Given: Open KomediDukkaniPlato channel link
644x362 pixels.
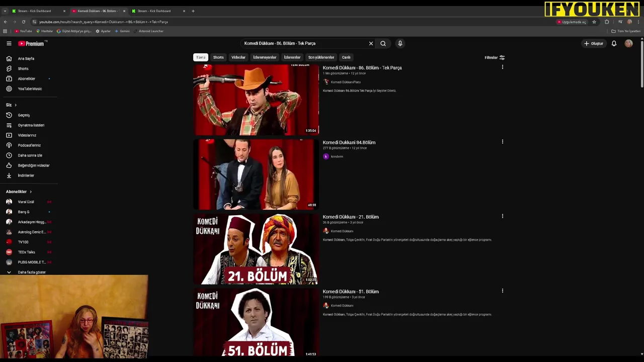Looking at the screenshot, I should 346,82.
